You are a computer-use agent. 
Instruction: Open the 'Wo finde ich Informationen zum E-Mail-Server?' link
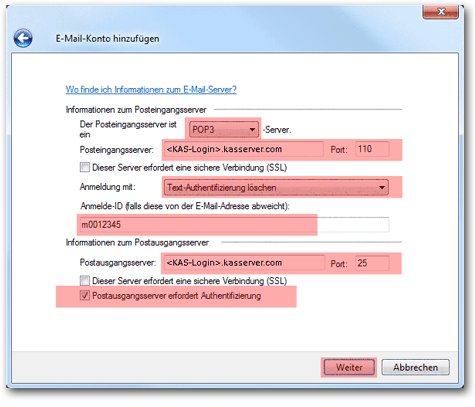point(151,90)
